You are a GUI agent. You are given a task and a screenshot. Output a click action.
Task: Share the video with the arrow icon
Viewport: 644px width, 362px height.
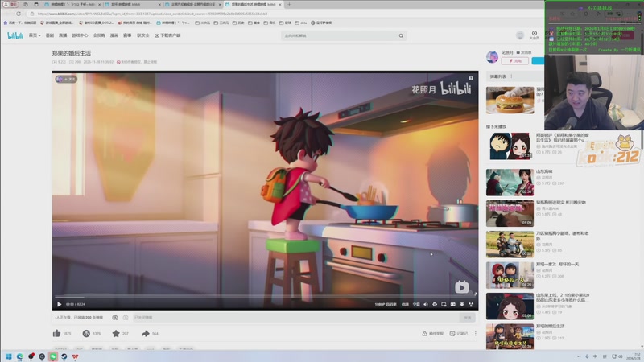click(146, 333)
